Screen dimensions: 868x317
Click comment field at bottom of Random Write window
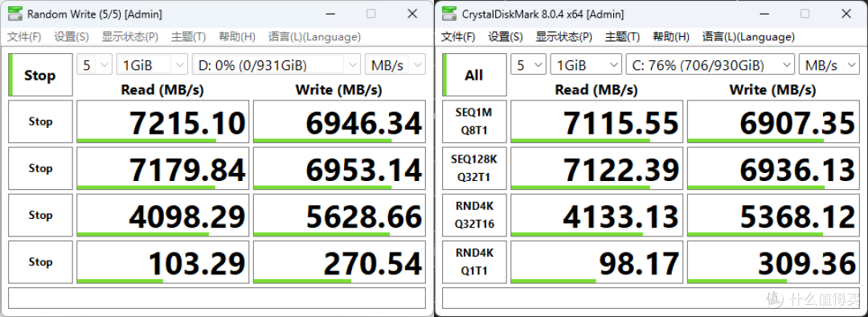[x=217, y=298]
